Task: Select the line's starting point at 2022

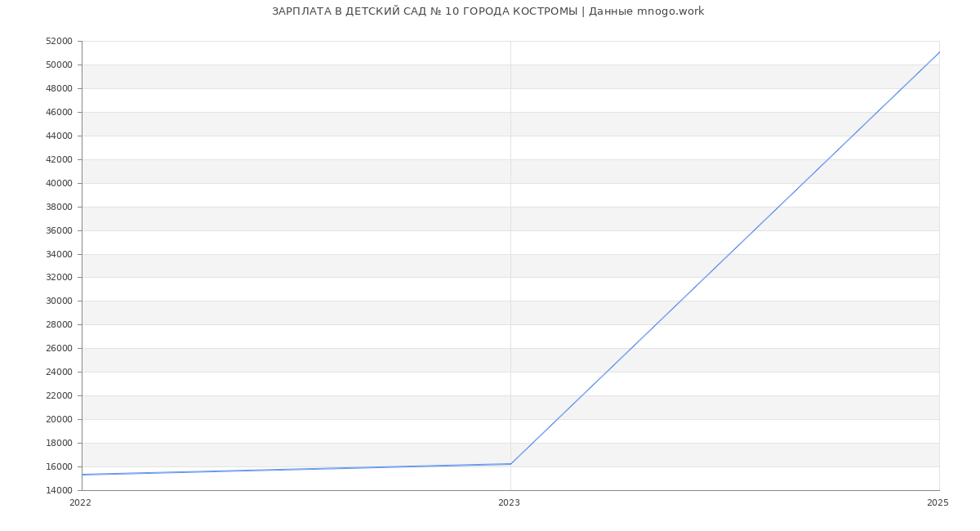Action: pos(82,475)
